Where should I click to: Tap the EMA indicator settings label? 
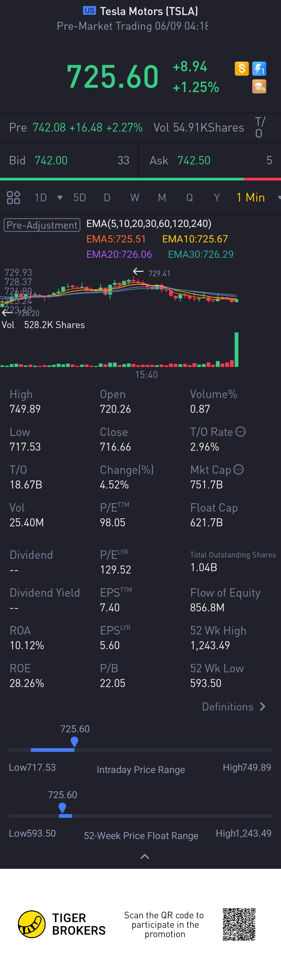[149, 224]
